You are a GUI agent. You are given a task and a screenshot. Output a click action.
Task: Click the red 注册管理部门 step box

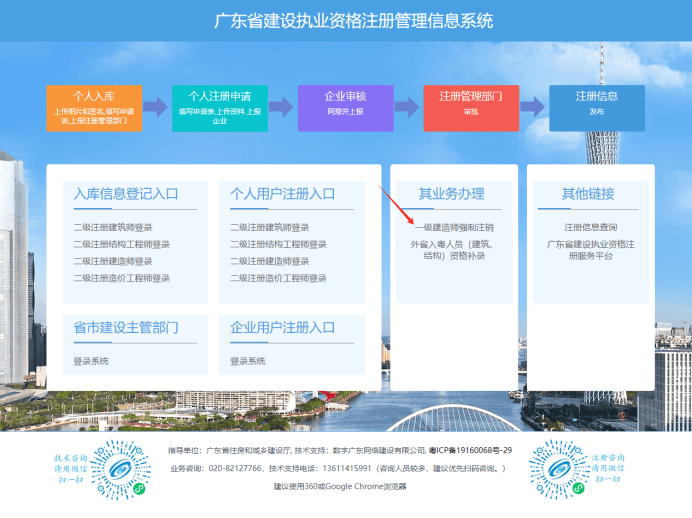(x=471, y=108)
